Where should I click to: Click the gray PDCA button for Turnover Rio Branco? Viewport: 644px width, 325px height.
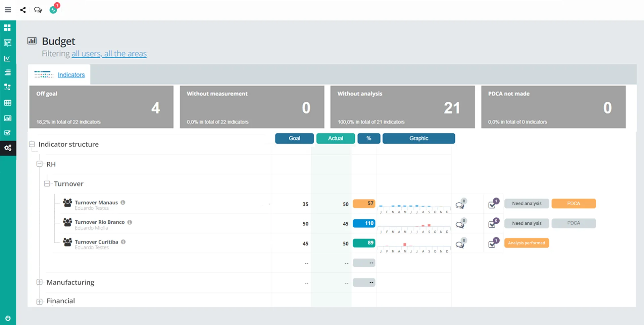(574, 223)
